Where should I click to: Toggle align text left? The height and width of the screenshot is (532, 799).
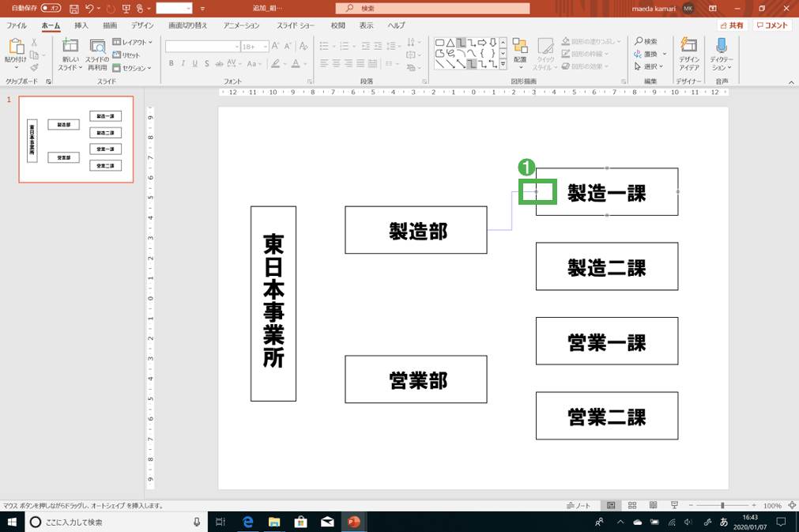click(x=324, y=64)
